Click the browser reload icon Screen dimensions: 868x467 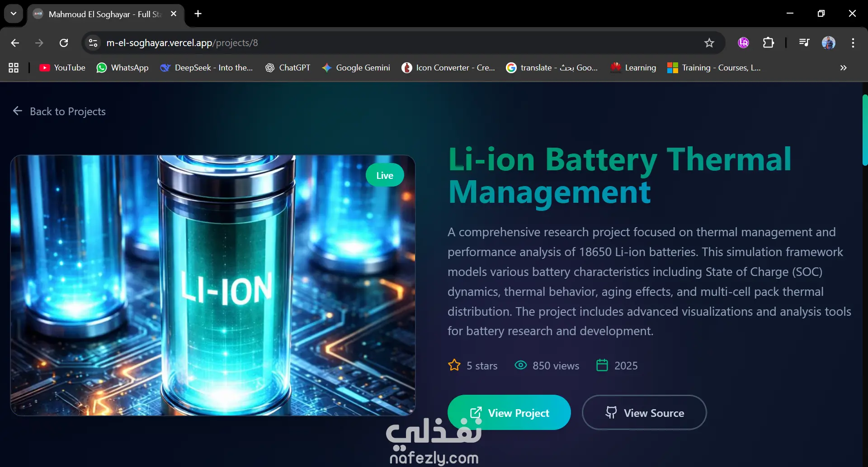(64, 43)
